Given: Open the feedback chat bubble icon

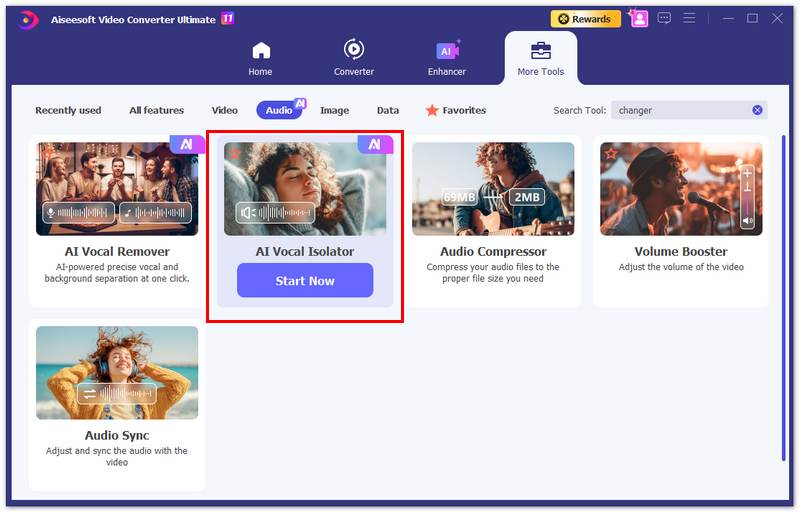Looking at the screenshot, I should click(664, 18).
